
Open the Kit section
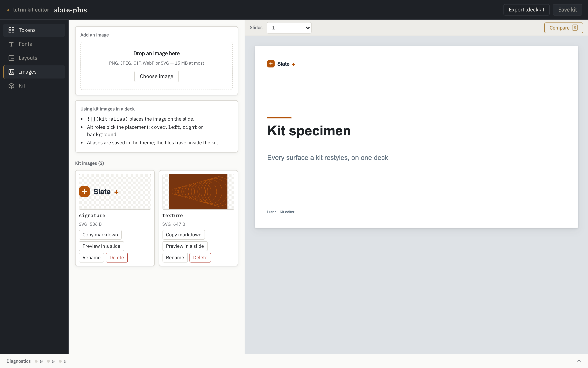tap(34, 86)
